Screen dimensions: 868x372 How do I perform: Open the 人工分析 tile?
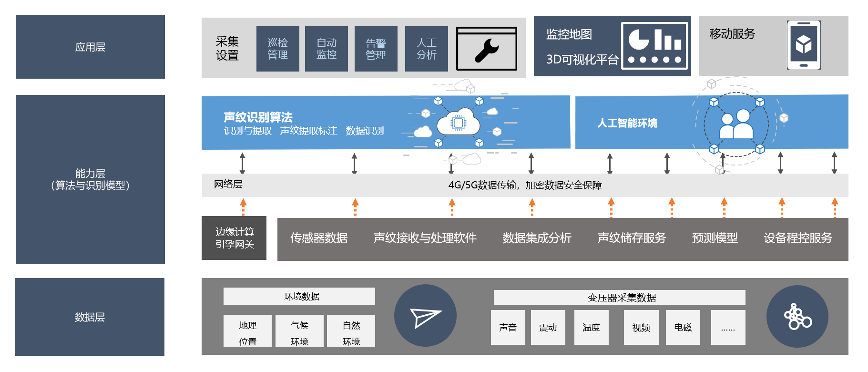pos(426,49)
